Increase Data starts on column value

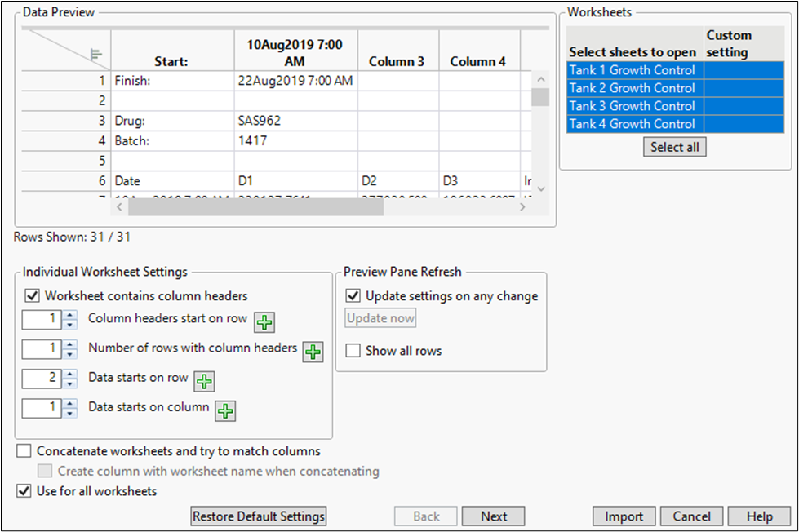(70, 403)
